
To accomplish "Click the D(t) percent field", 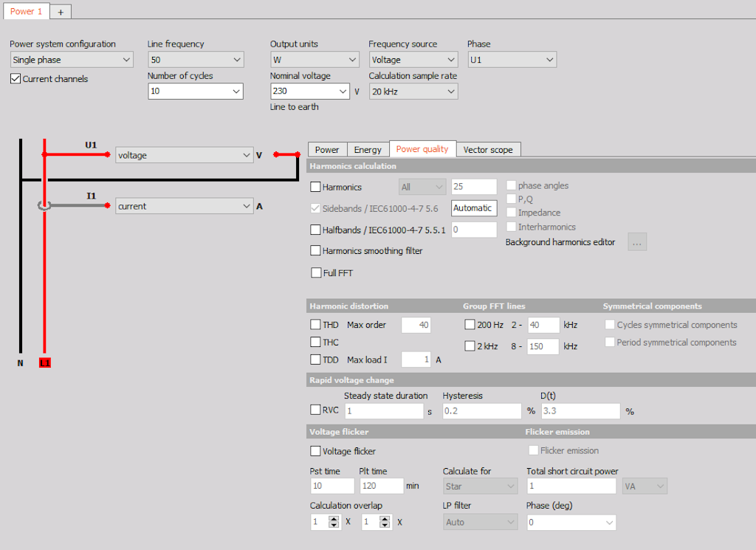I will (x=580, y=411).
